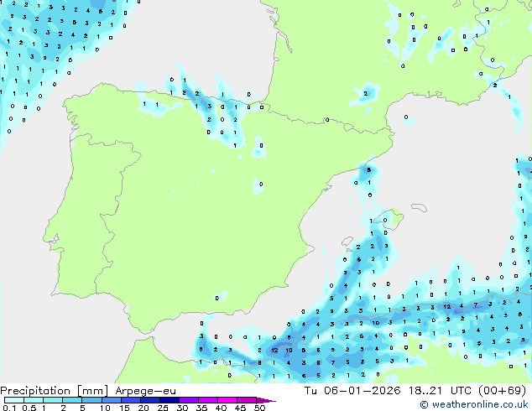Select the legend swatch between 35 and 40
The width and height of the screenshot is (532, 411).
click(208, 400)
